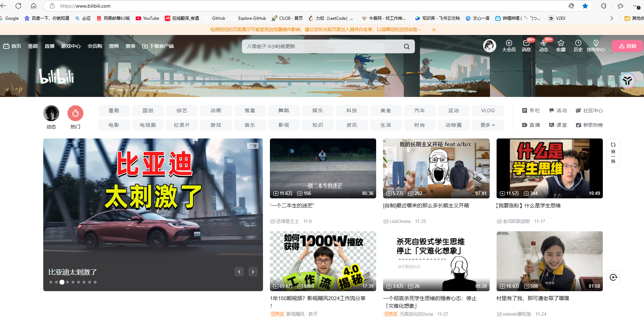644x323 pixels.
Task: Go to previous carousel slide arrow
Action: coord(239,272)
